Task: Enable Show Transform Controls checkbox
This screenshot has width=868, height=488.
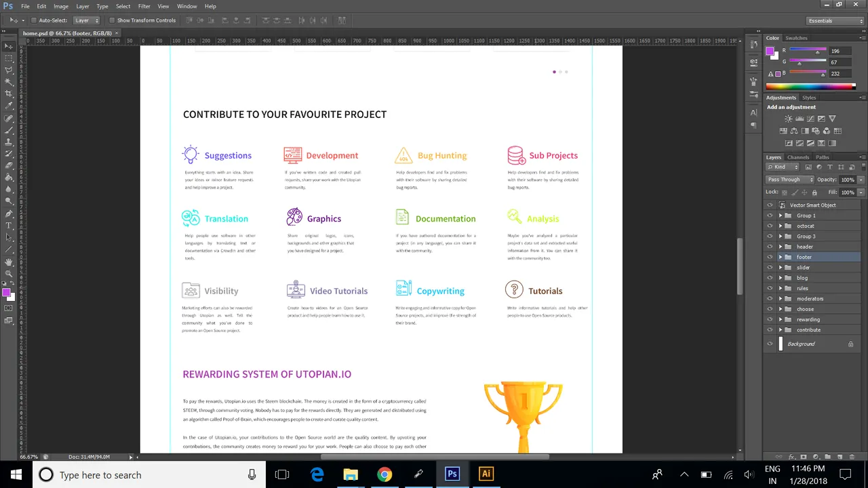Action: click(112, 20)
